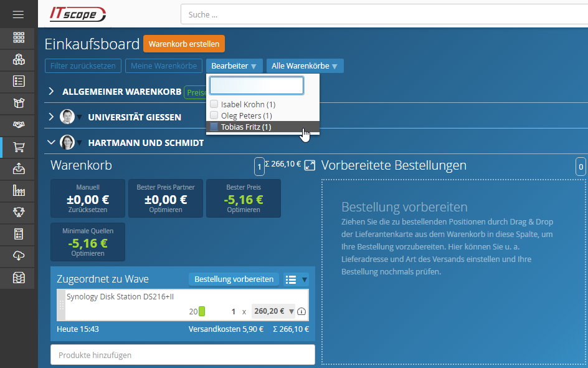The width and height of the screenshot is (588, 368).
Task: Click the handshake partners sidebar icon
Action: pyautogui.click(x=19, y=125)
